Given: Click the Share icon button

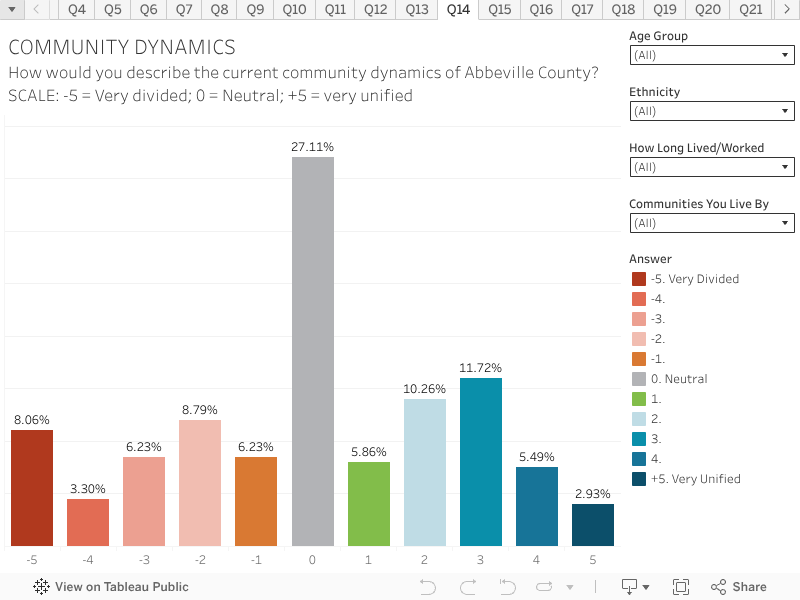Looking at the screenshot, I should point(738,587).
